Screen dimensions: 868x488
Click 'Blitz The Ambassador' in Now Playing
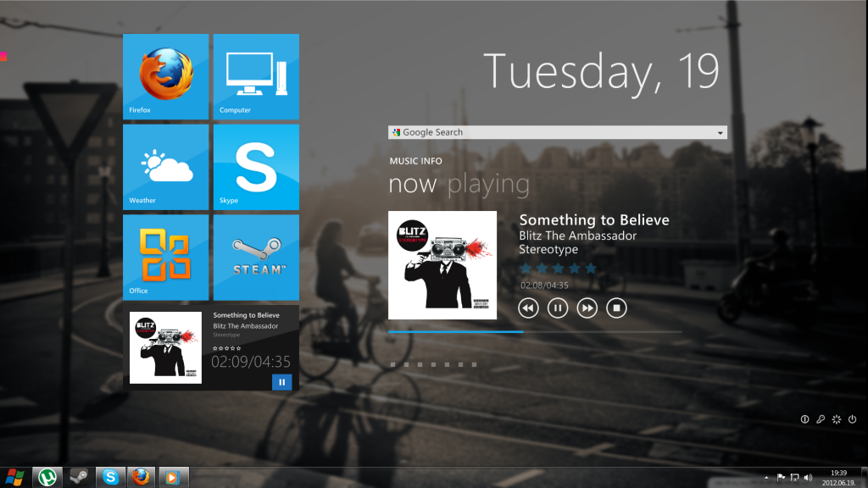click(x=577, y=236)
